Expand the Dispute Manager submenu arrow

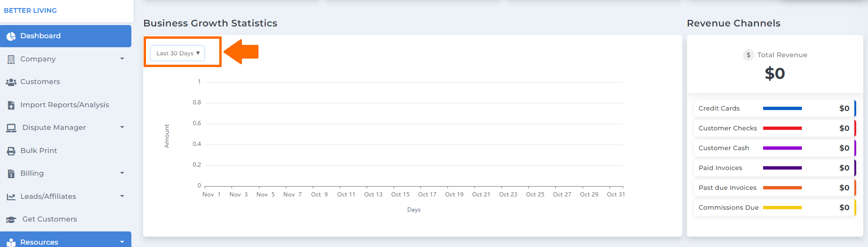pyautogui.click(x=122, y=128)
